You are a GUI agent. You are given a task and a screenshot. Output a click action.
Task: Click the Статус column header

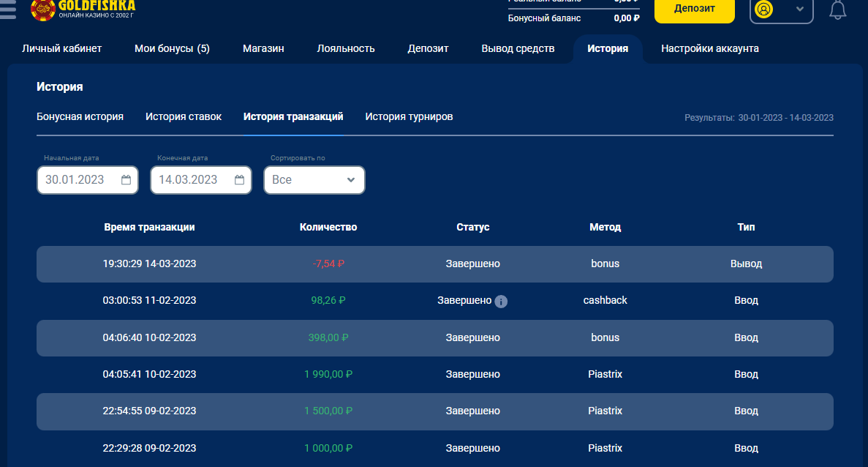pos(472,227)
